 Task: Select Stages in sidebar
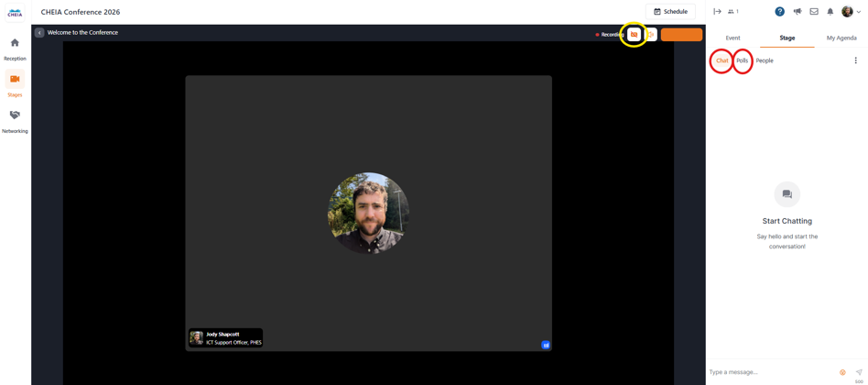[x=15, y=84]
